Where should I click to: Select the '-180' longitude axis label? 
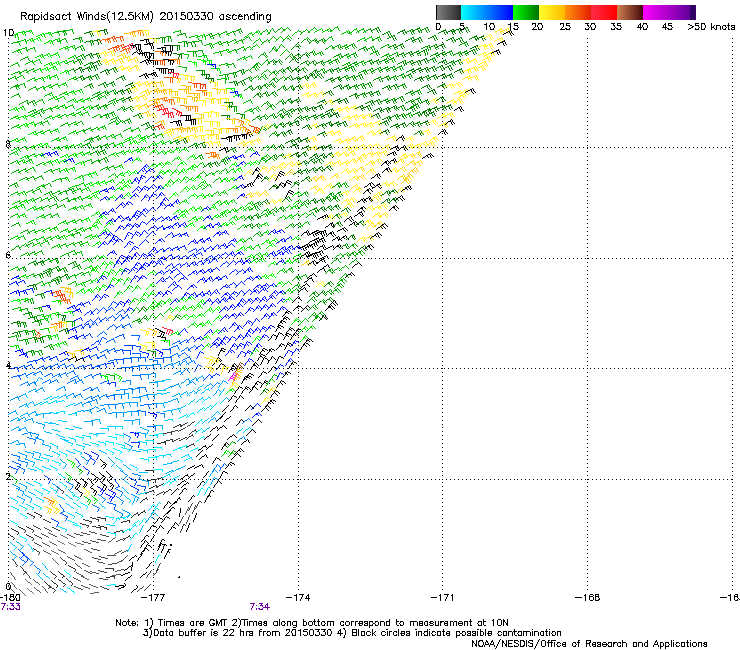tap(9, 598)
